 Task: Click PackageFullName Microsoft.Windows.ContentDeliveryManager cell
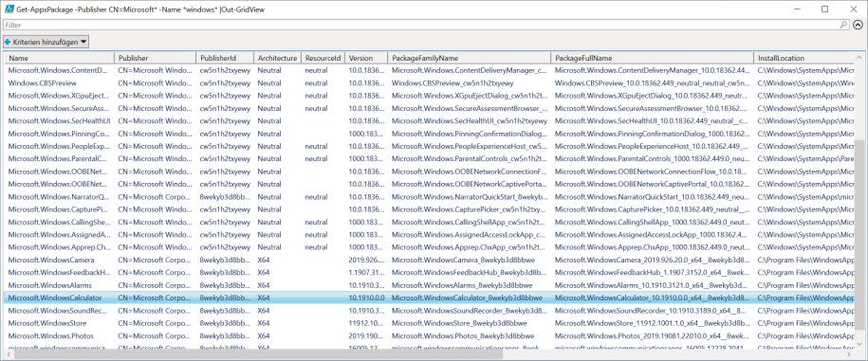pos(652,70)
